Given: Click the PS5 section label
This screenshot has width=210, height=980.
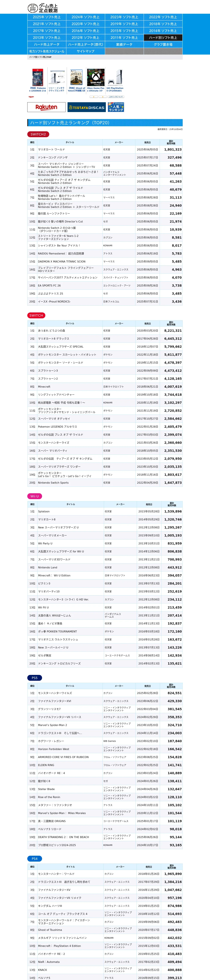Looking at the screenshot, I should (x=35, y=678).
